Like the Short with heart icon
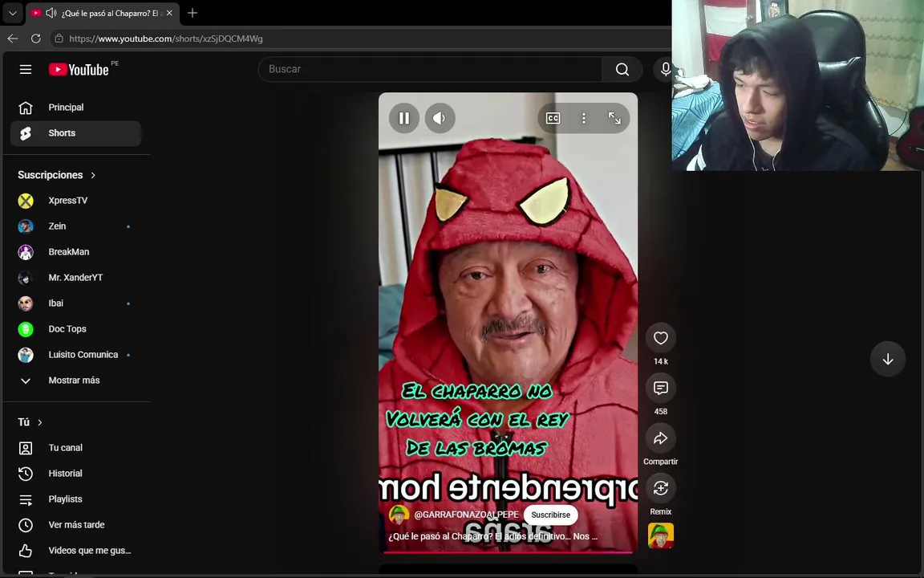 tap(661, 338)
